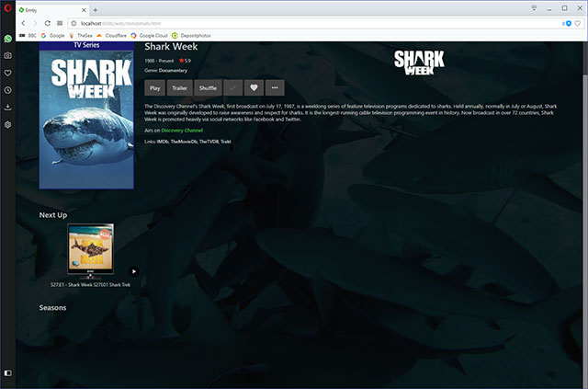Open the Next Up episode thumbnail
This screenshot has width=588, height=389.
coord(90,251)
